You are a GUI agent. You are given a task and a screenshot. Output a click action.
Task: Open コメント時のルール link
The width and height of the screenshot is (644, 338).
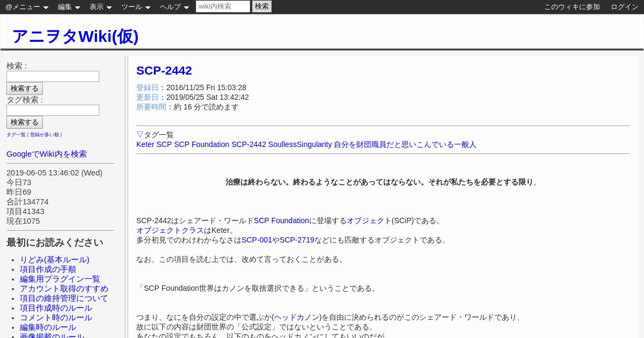click(x=56, y=318)
